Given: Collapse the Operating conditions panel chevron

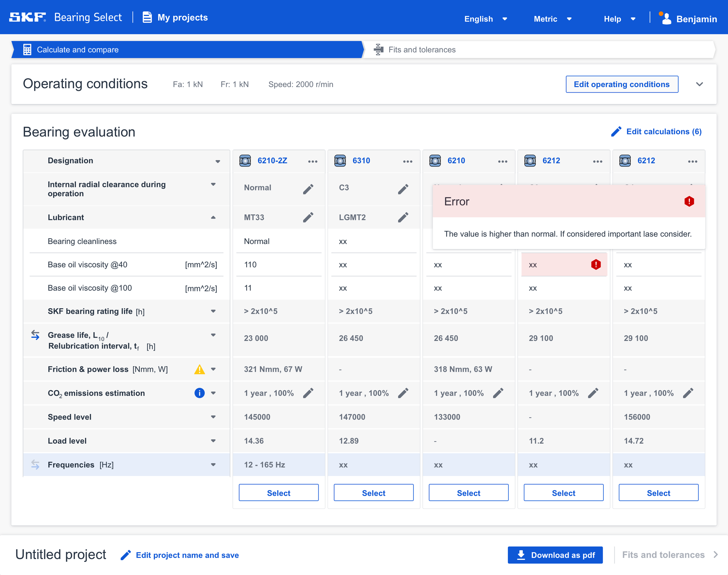Looking at the screenshot, I should tap(699, 84).
